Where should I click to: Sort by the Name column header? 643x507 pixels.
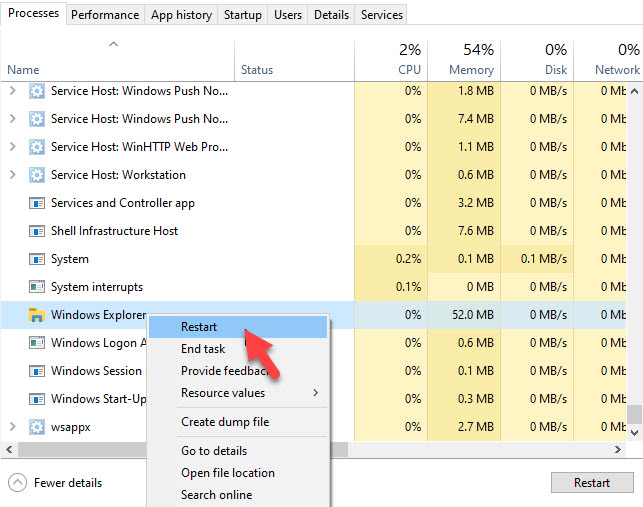click(117, 60)
